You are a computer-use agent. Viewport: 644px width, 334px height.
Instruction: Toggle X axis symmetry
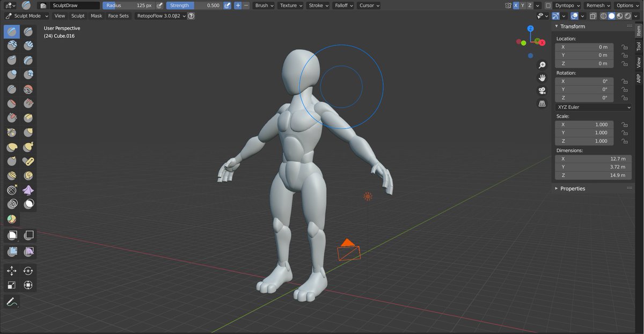point(516,5)
